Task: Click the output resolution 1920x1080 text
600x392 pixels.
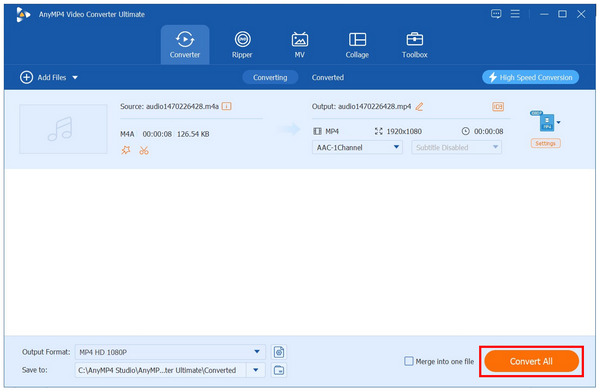Action: [404, 131]
